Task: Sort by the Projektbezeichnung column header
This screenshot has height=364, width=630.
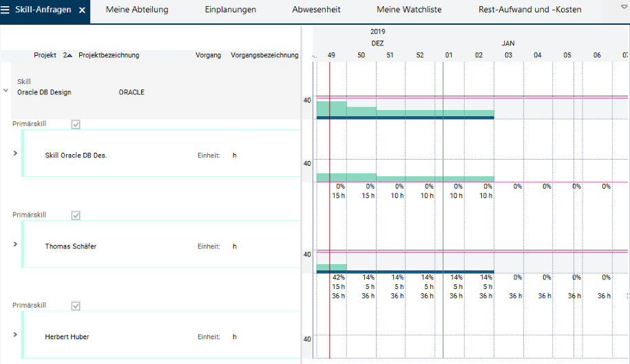Action: click(x=109, y=56)
